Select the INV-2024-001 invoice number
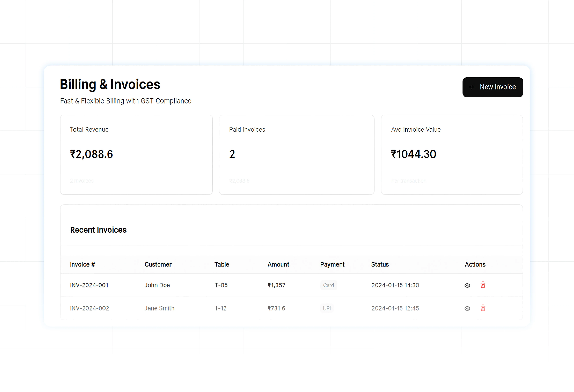This screenshot has width=574, height=392. [x=89, y=285]
